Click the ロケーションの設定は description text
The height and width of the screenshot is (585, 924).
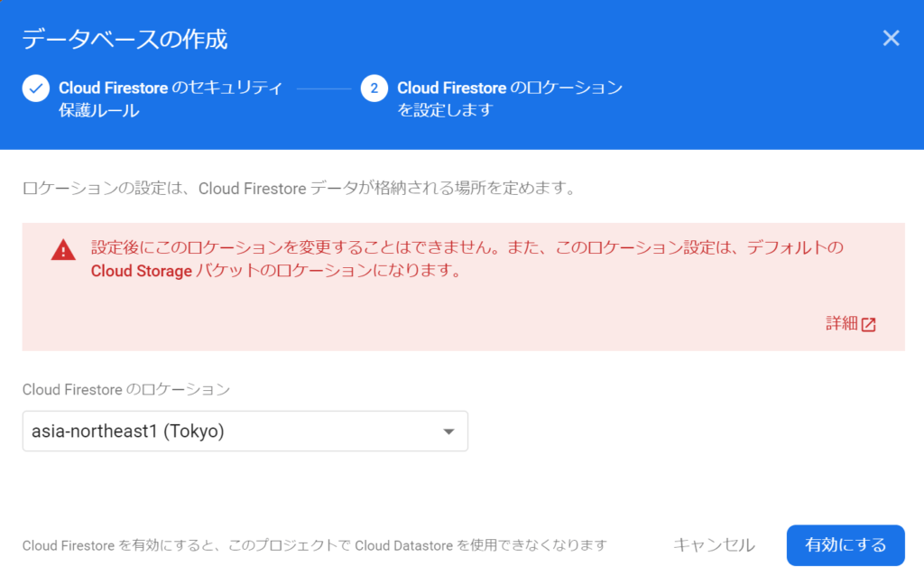(x=300, y=188)
